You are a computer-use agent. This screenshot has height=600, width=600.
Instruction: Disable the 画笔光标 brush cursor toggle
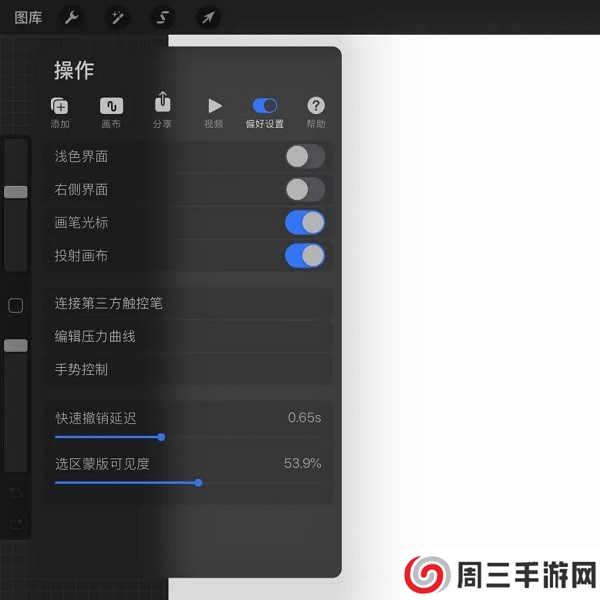[x=305, y=223]
